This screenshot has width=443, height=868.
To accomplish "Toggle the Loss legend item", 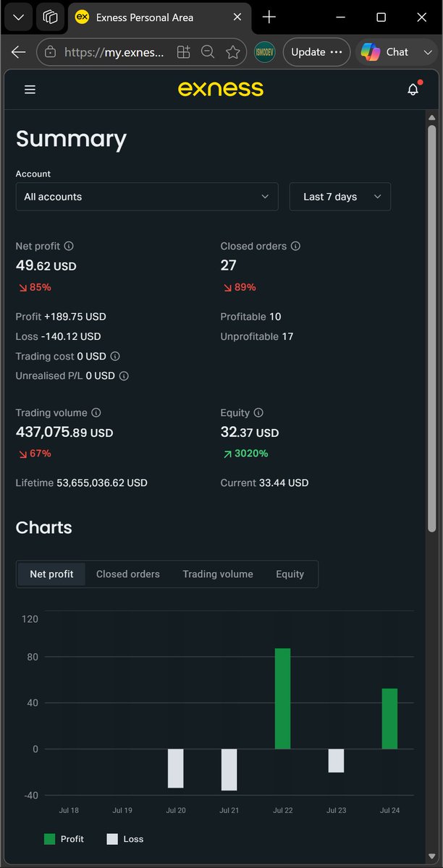I will tap(125, 839).
